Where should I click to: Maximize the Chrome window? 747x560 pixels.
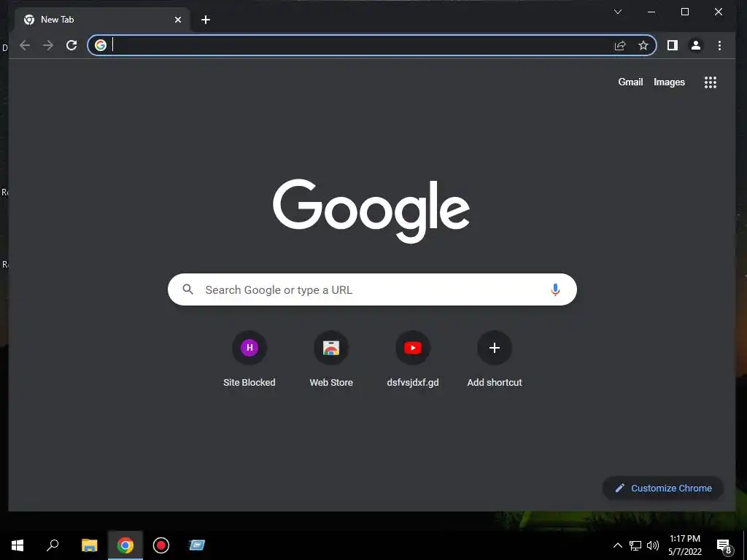pyautogui.click(x=684, y=12)
